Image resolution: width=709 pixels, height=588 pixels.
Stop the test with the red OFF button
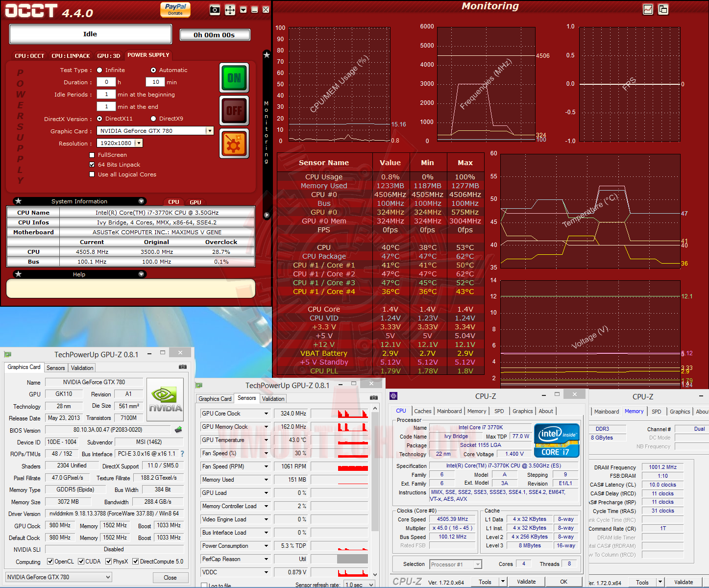(234, 111)
